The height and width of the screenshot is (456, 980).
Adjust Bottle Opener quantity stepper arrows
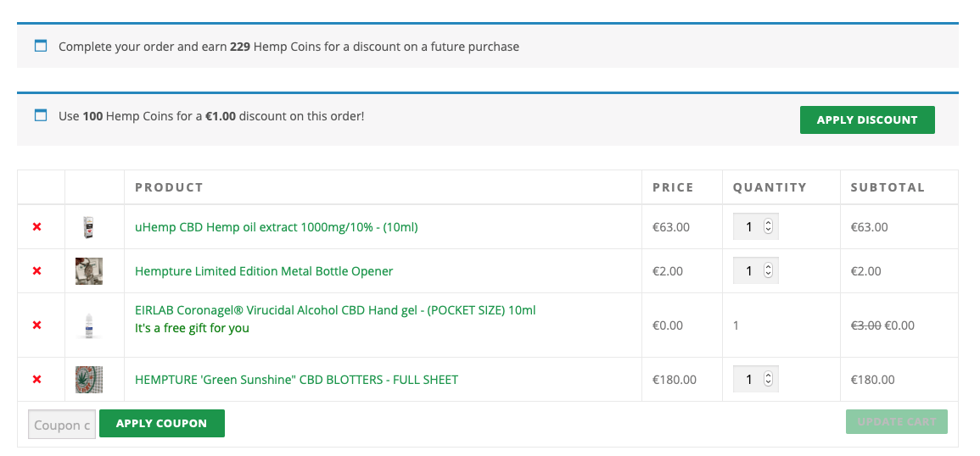768,270
